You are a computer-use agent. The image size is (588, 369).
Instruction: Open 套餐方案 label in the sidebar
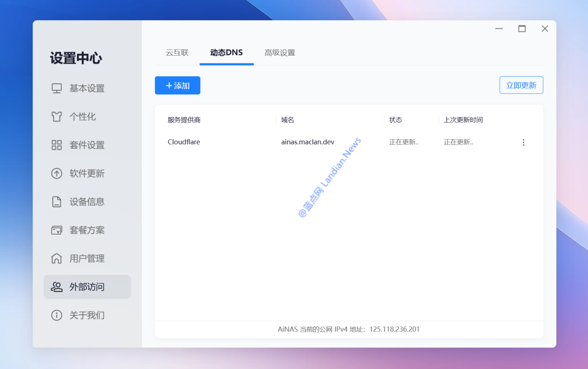point(87,230)
